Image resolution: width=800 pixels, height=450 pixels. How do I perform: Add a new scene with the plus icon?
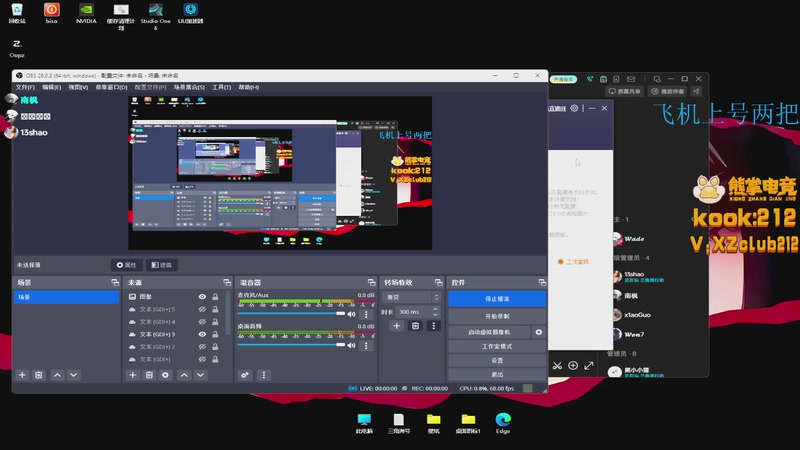click(x=22, y=375)
